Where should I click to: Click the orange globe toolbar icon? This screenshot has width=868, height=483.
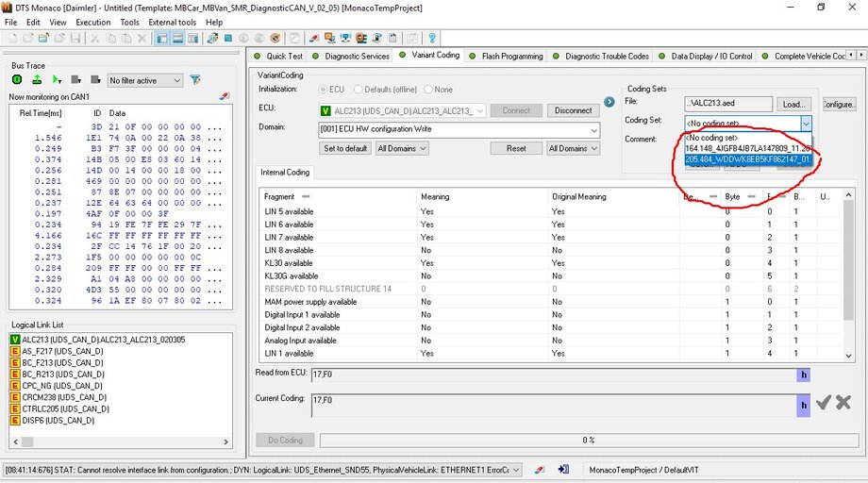(275, 38)
